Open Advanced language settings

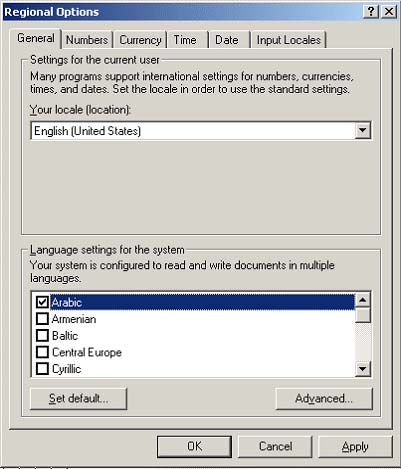324,398
